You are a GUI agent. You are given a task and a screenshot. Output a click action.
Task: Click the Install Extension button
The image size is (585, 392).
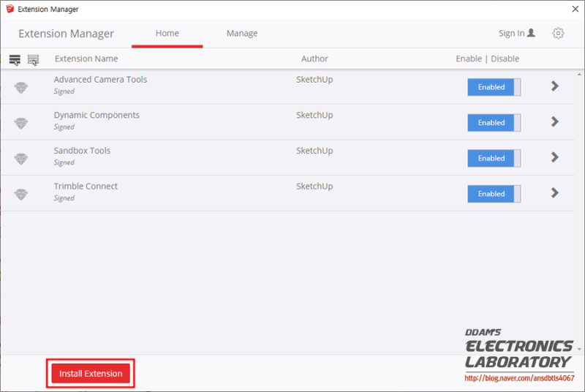(91, 374)
